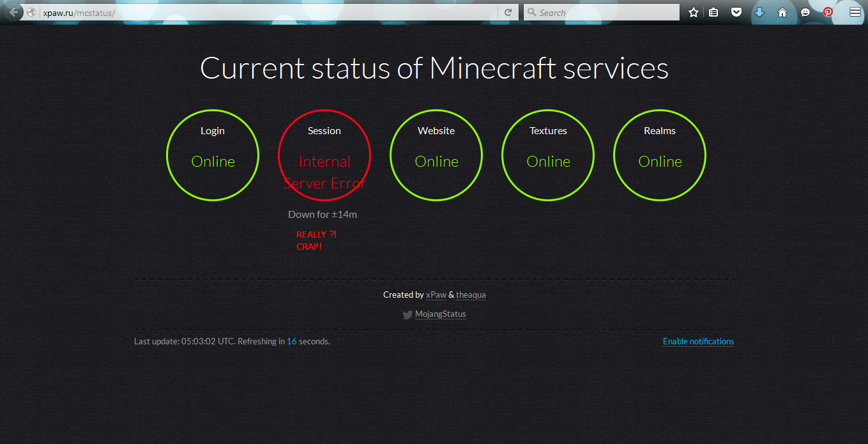Click the 'Current status of Minecraft services' heading
This screenshot has width=868, height=444.
(x=434, y=68)
